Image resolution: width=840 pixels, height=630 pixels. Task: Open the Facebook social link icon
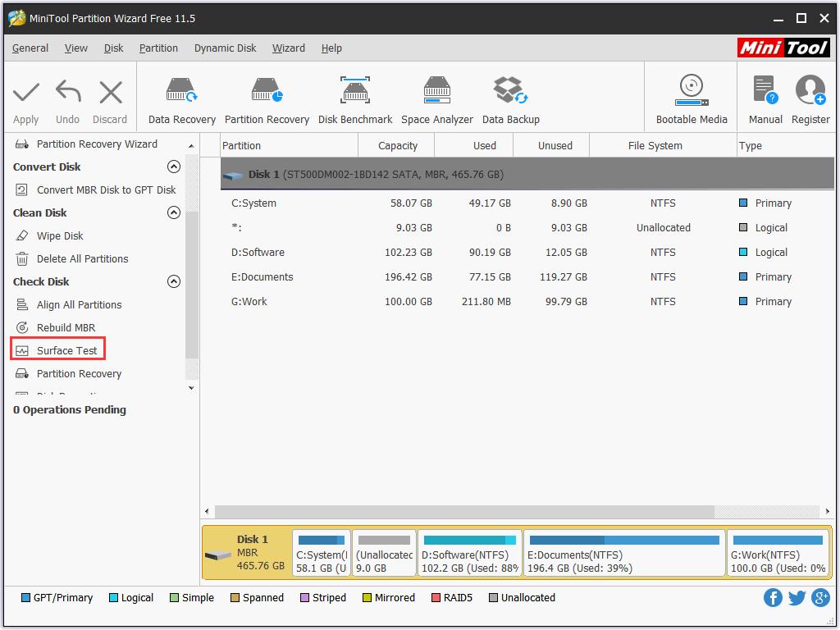(x=773, y=597)
